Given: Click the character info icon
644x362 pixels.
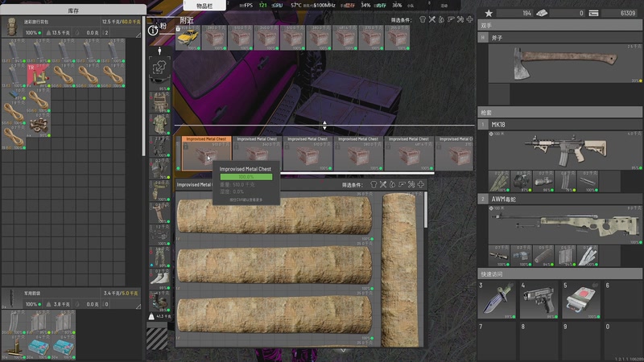Looking at the screenshot, I should coord(153,31).
